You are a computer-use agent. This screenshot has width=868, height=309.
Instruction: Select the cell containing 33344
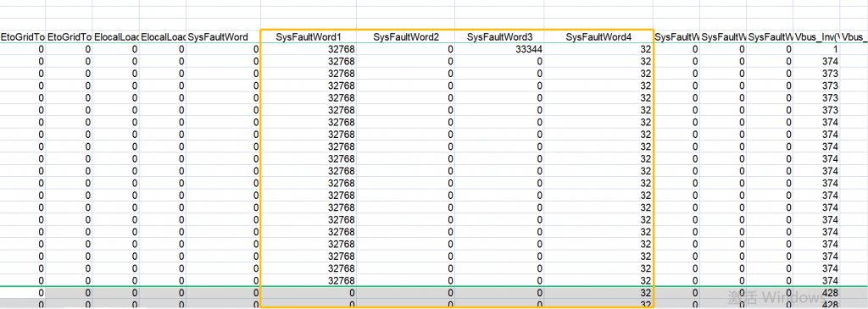click(x=499, y=49)
